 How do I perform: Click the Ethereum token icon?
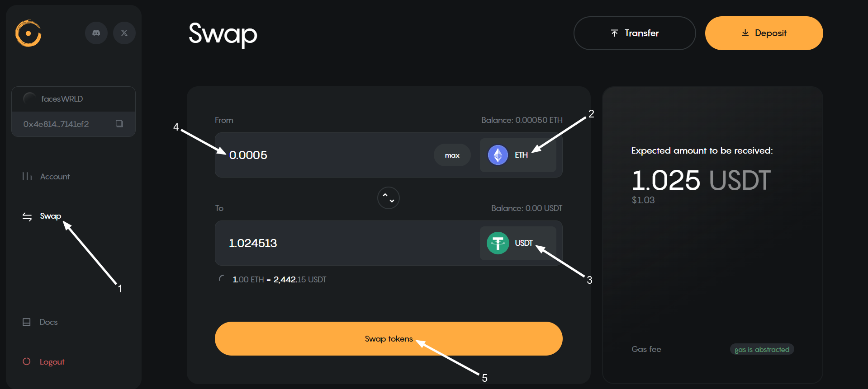click(x=498, y=155)
